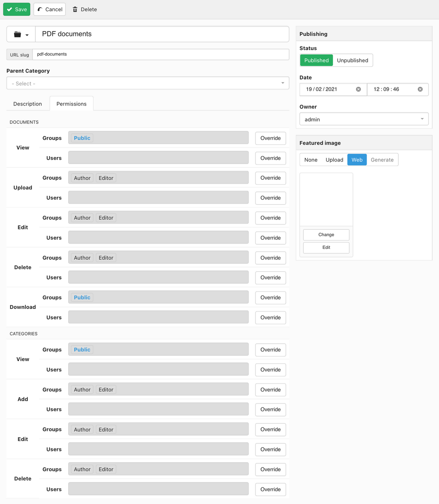
Task: Override Documents View Users permission
Action: pyautogui.click(x=271, y=158)
